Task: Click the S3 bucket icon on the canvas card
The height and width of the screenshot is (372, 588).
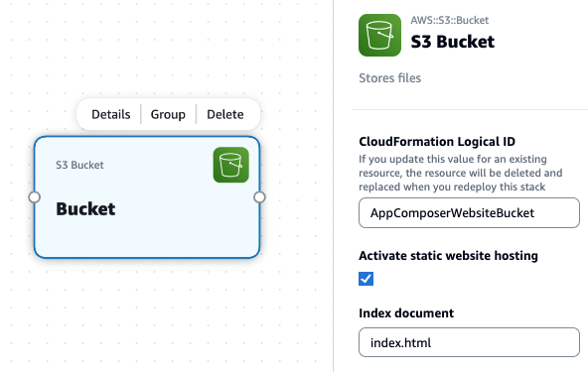Action: click(231, 165)
